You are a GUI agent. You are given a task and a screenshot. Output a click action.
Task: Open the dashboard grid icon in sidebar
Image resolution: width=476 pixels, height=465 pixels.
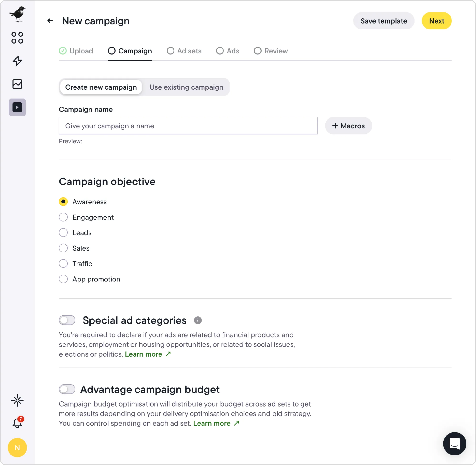17,38
